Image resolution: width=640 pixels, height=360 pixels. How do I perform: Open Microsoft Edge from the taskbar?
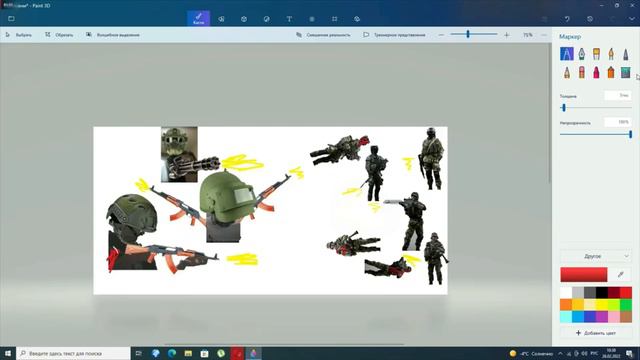tap(172, 353)
